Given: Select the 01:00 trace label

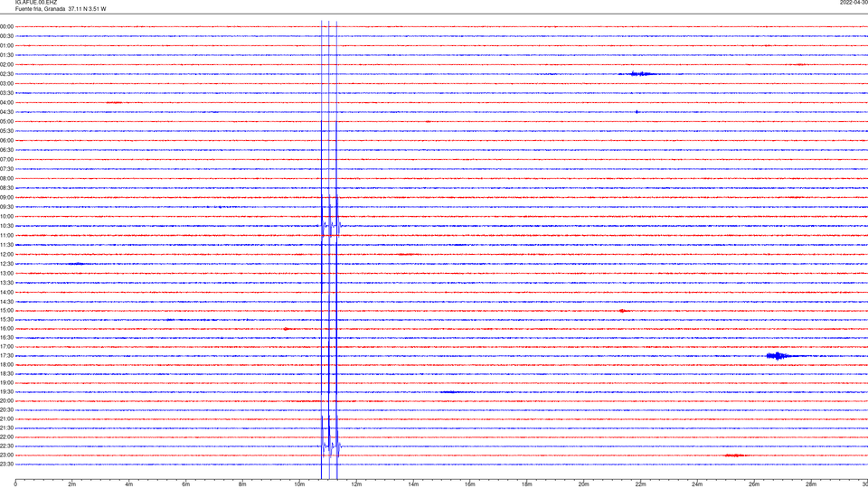Looking at the screenshot, I should tap(6, 45).
